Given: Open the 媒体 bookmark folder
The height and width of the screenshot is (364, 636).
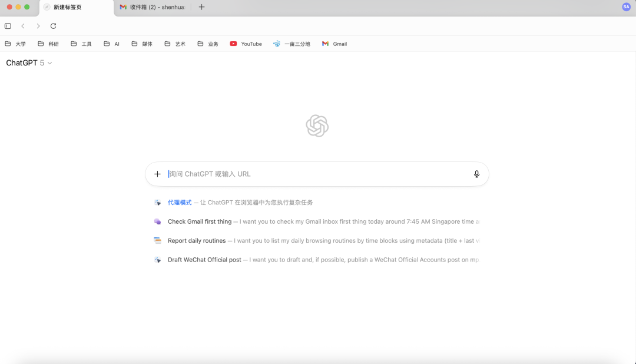Looking at the screenshot, I should 142,44.
